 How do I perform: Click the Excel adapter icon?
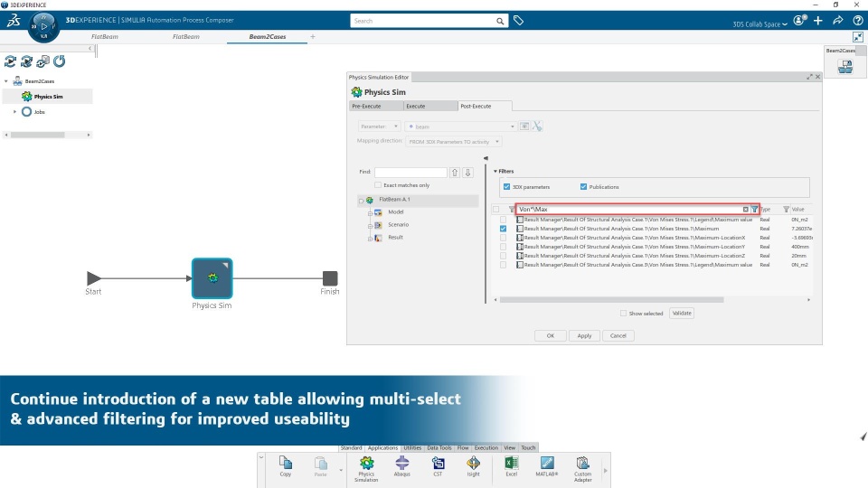512,466
